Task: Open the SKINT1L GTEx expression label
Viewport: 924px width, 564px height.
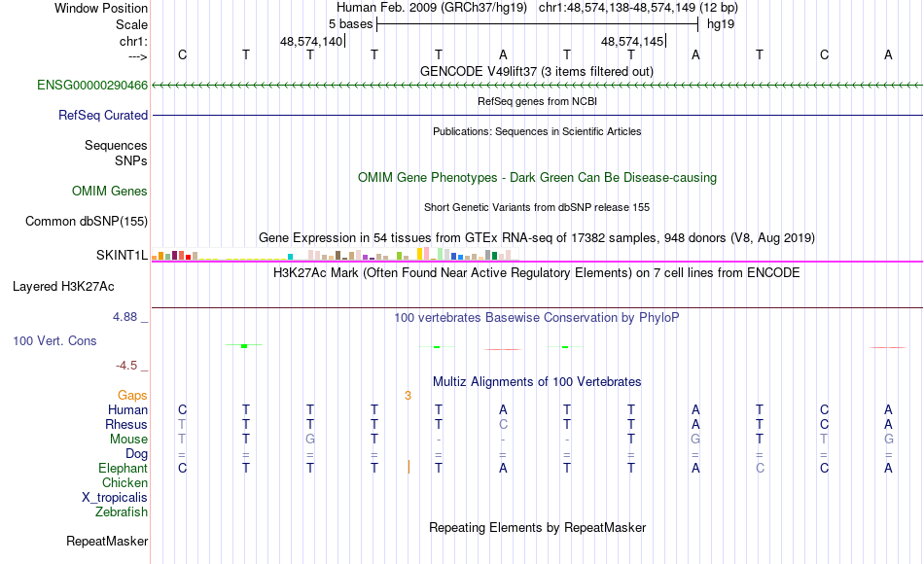Action: pos(122,255)
